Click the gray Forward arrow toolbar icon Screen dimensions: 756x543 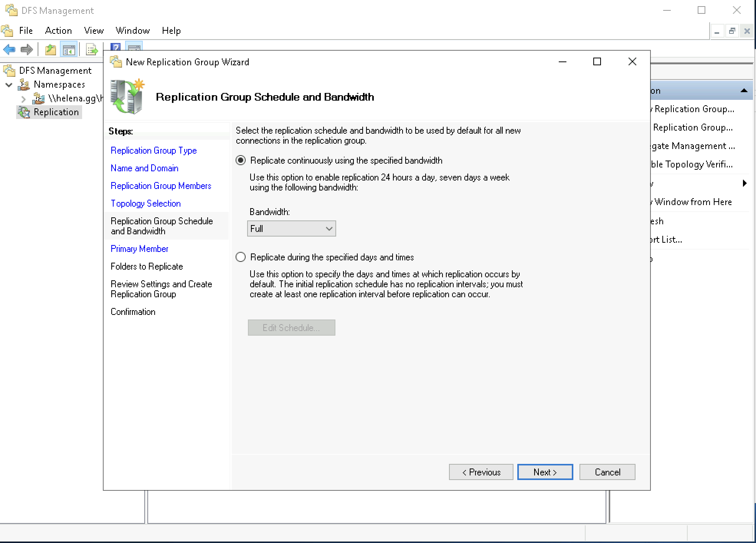tap(27, 49)
